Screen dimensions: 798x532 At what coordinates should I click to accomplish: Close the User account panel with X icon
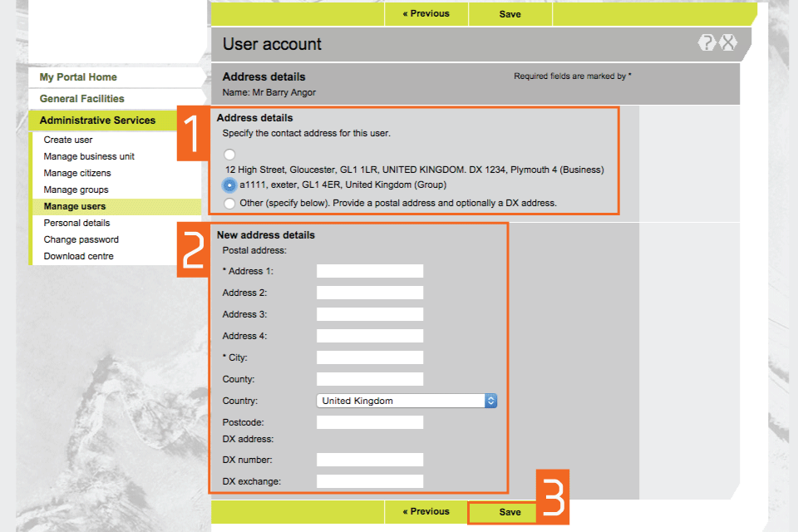[728, 43]
